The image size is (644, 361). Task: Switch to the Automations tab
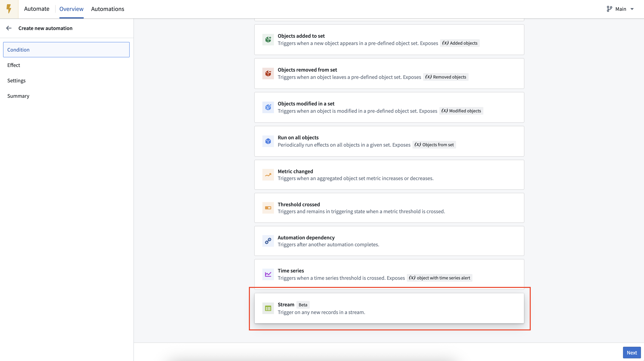coord(108,9)
